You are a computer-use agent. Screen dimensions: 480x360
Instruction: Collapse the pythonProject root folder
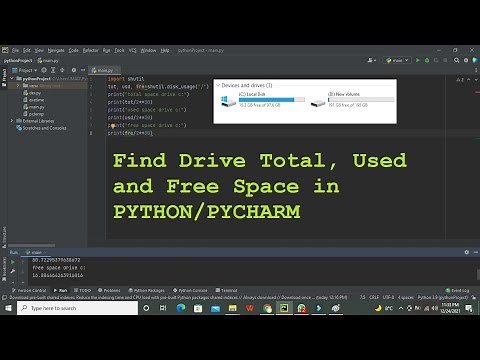12,79
